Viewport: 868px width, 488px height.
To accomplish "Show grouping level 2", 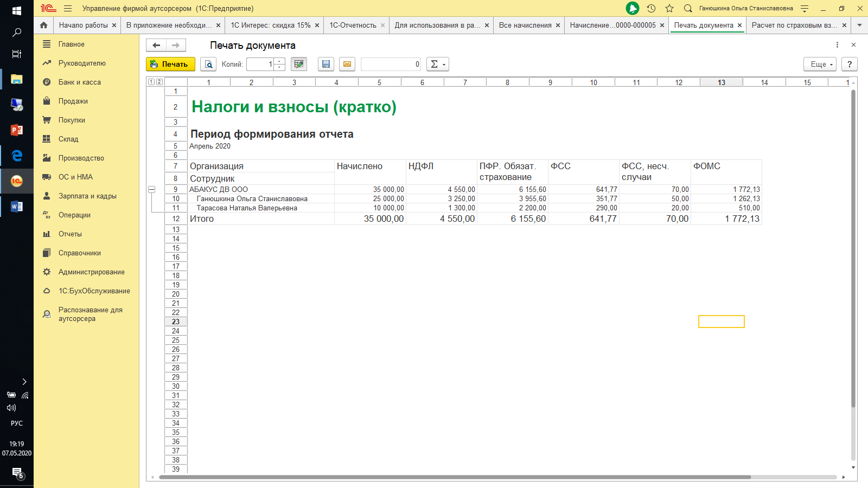I will [159, 82].
